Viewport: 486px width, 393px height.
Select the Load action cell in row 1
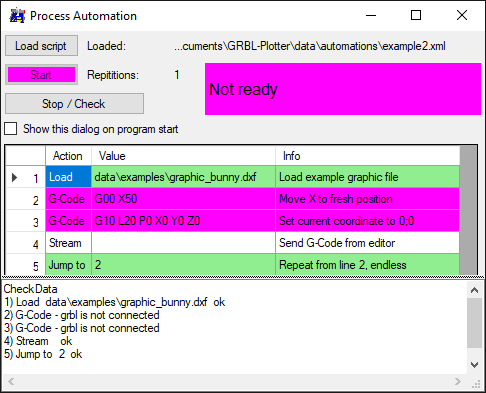pyautogui.click(x=68, y=177)
